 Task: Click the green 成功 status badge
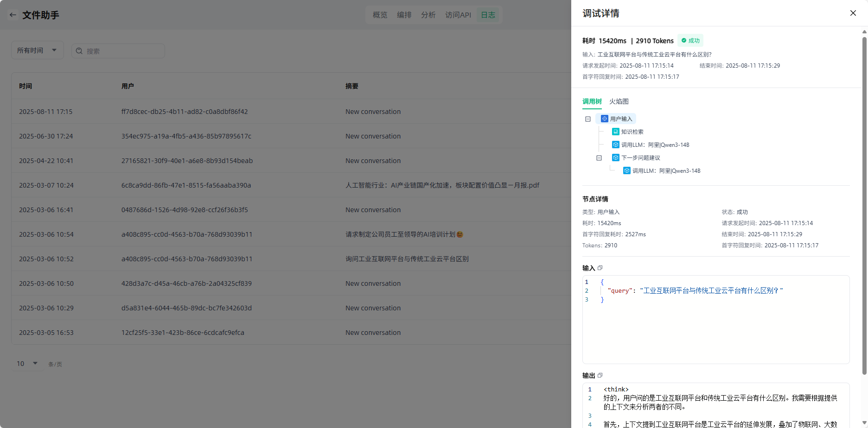(690, 40)
